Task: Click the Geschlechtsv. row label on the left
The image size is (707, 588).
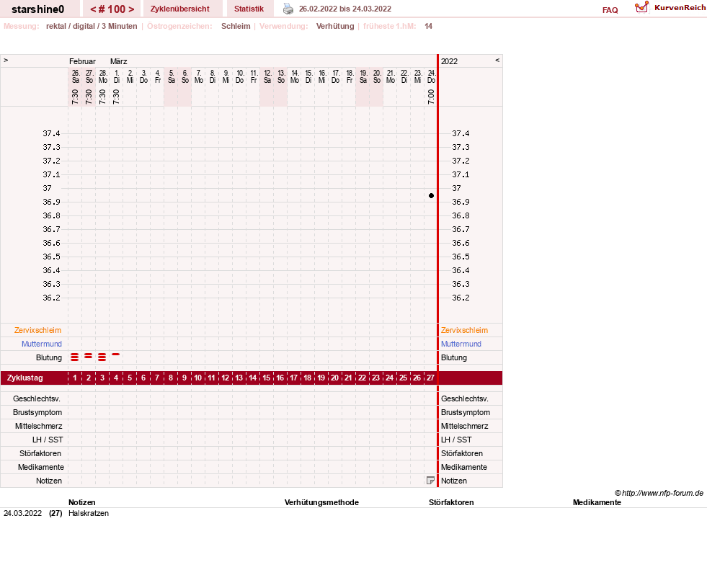Action: point(37,398)
